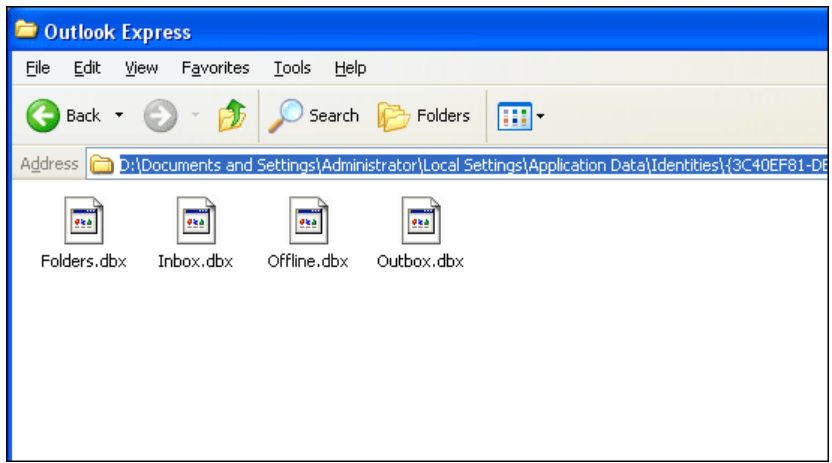Image resolution: width=832 pixels, height=463 pixels.
Task: Go up one folder level icon
Action: point(232,115)
